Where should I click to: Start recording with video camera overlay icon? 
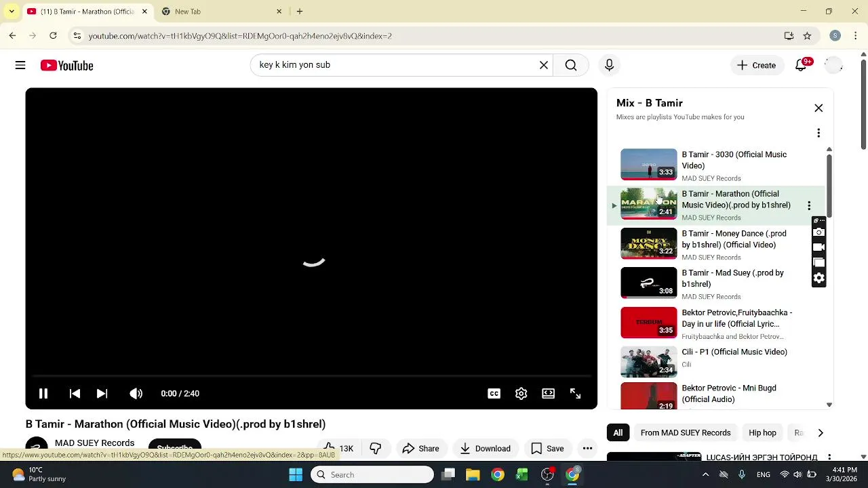(x=818, y=247)
